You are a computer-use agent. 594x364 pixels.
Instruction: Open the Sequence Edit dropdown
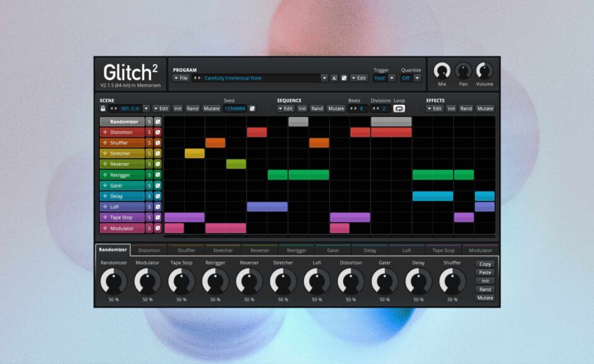286,109
